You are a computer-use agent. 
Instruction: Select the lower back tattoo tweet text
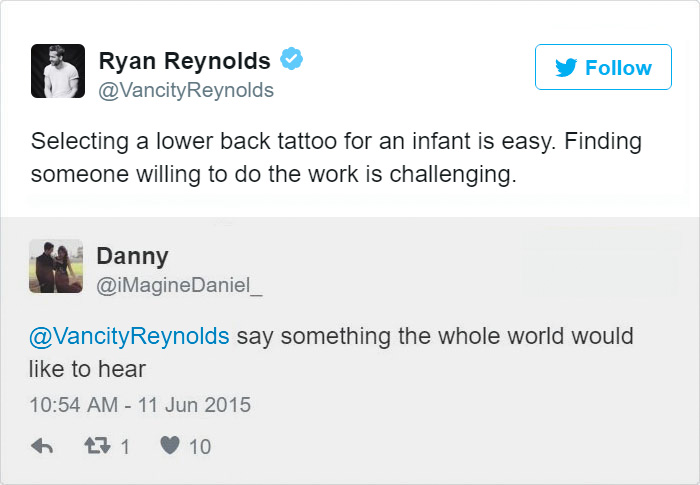coord(336,156)
